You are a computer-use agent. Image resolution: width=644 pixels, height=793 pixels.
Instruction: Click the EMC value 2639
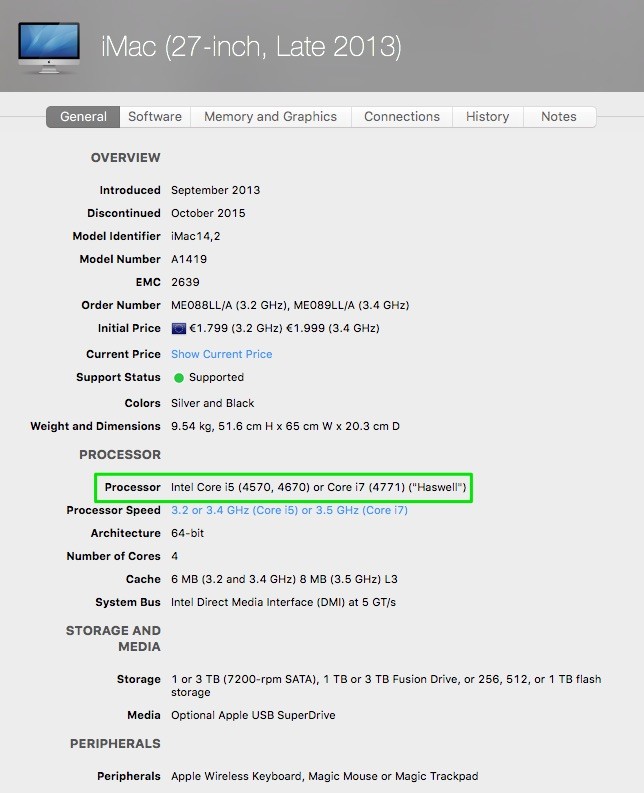pos(185,282)
